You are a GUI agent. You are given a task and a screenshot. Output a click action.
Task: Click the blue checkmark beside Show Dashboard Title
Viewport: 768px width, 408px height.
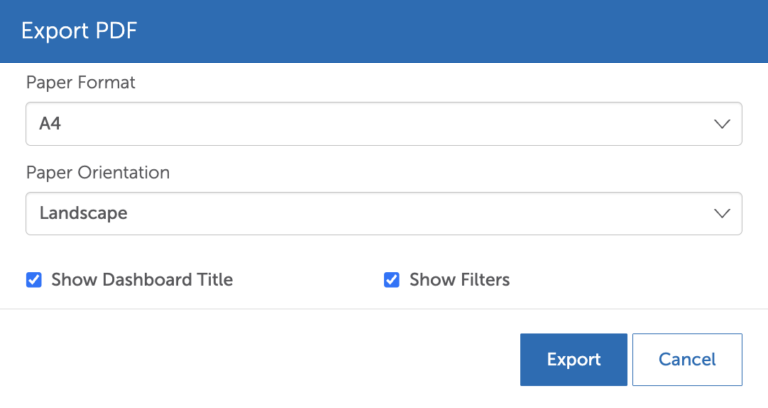pos(34,280)
